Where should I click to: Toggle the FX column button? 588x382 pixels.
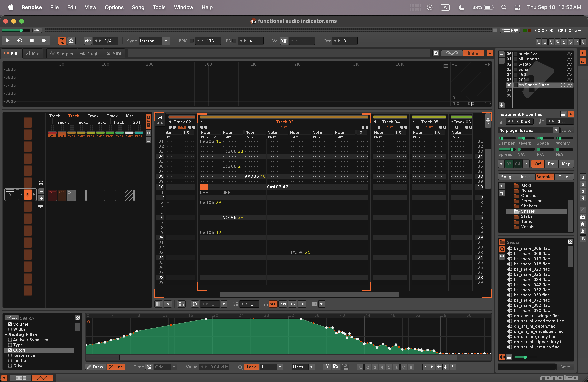pyautogui.click(x=302, y=304)
